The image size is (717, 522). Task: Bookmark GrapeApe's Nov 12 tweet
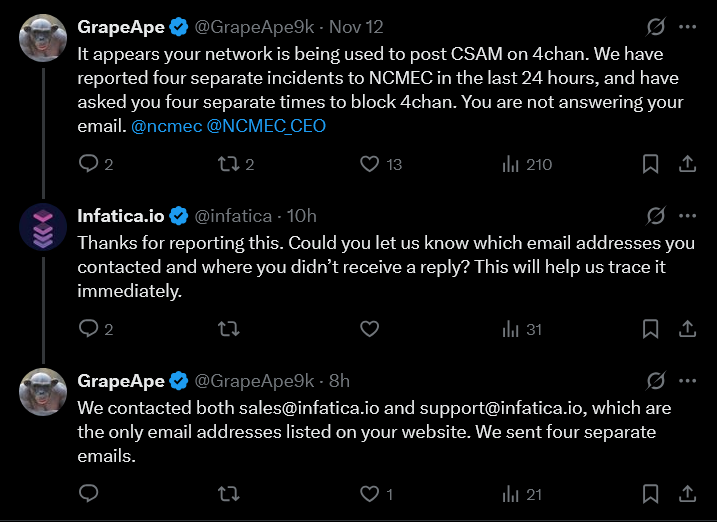tap(650, 164)
